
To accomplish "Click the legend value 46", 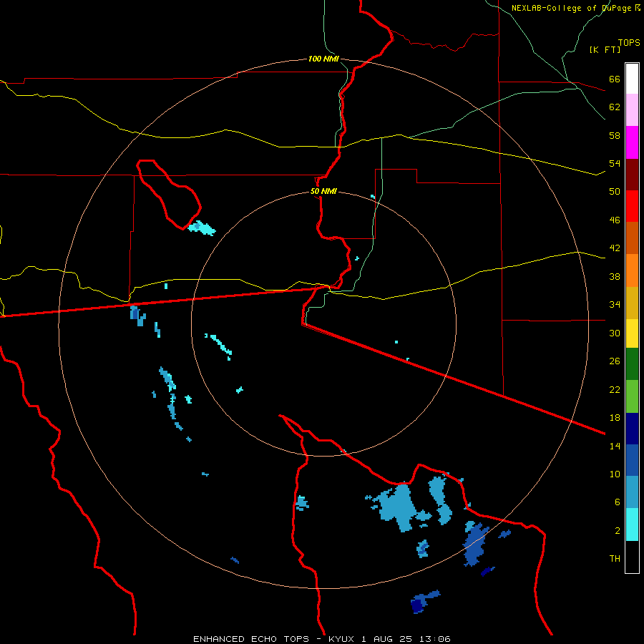I will tap(615, 220).
